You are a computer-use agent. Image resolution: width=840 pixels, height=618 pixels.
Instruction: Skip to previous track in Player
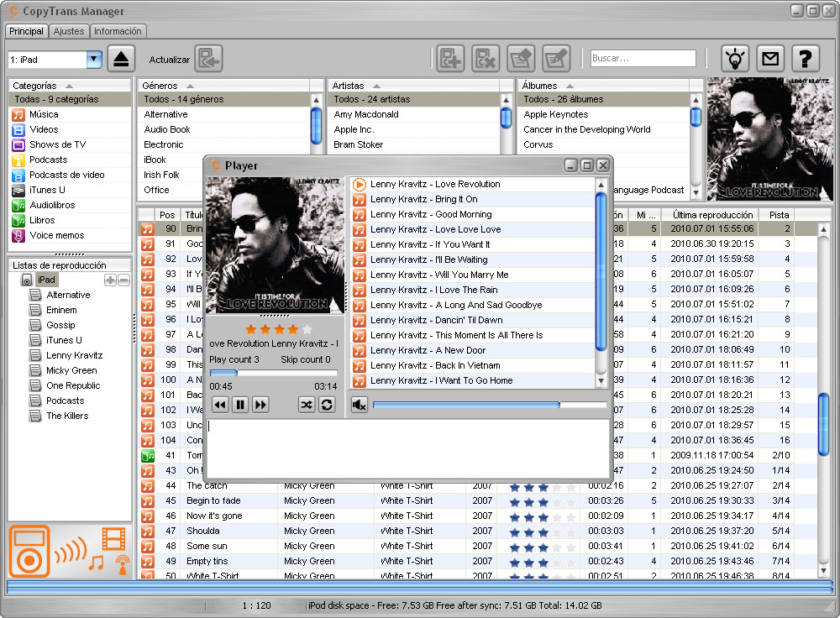pyautogui.click(x=219, y=405)
